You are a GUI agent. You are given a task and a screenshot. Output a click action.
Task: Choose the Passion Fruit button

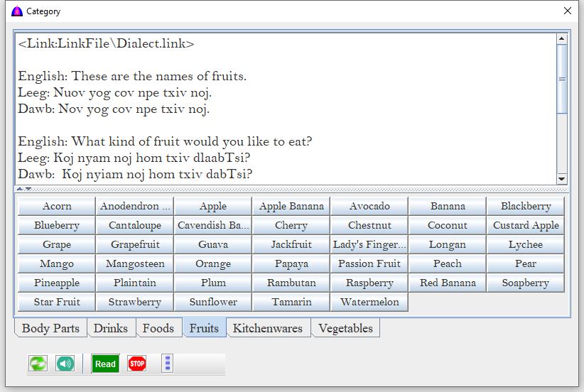369,263
